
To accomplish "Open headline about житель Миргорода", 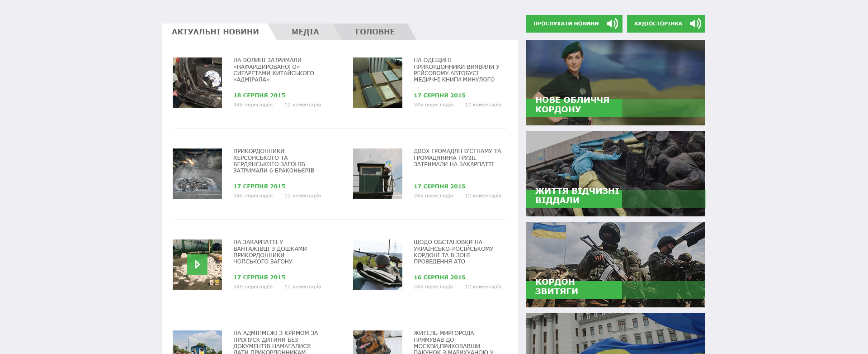I will [453, 343].
